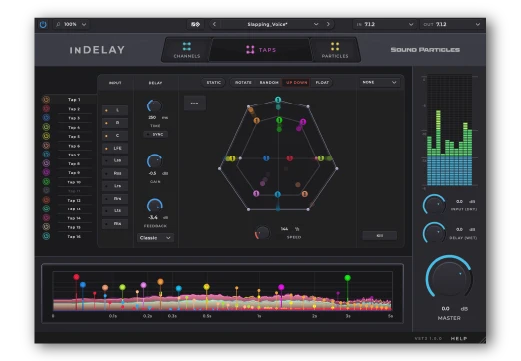The image size is (521, 361).
Task: Click the Tap 3 blue circle icon
Action: pyautogui.click(x=46, y=118)
